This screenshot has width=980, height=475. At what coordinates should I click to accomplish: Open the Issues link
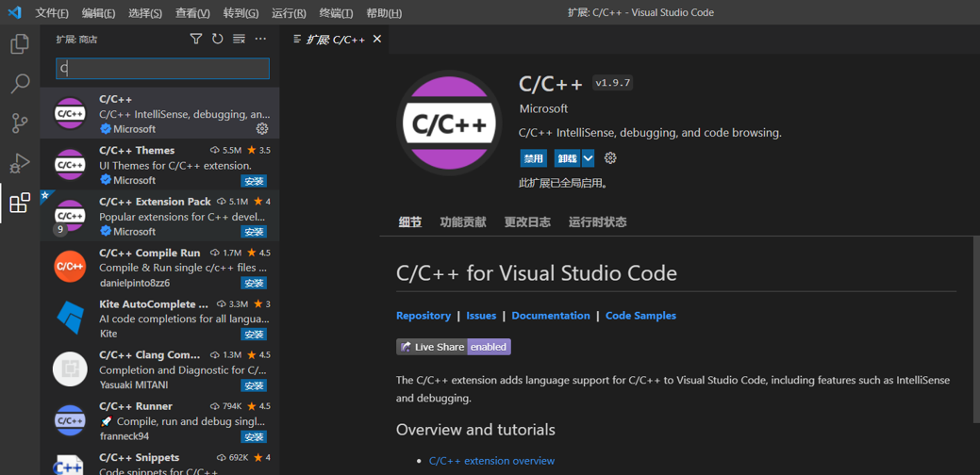click(481, 316)
